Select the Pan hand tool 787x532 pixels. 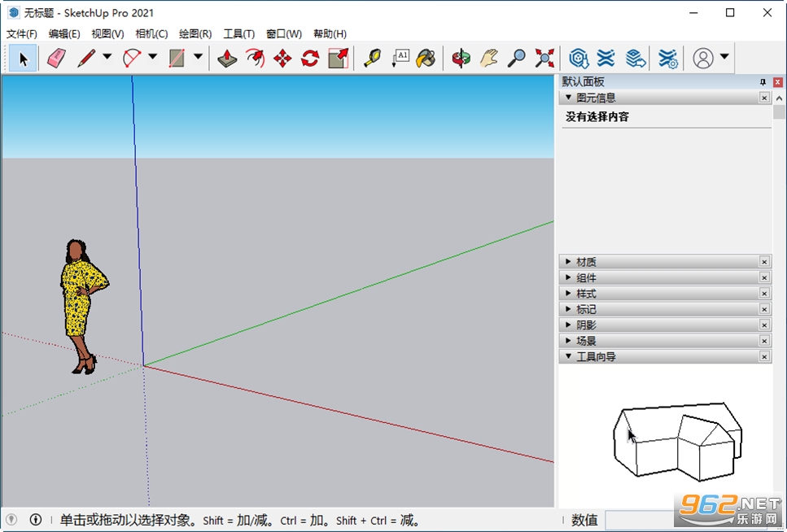488,59
